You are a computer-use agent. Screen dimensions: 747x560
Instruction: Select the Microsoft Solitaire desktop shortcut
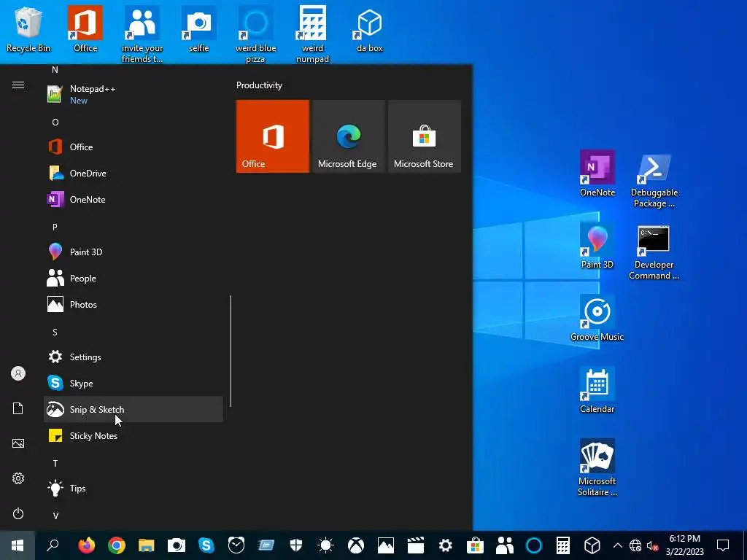click(597, 467)
